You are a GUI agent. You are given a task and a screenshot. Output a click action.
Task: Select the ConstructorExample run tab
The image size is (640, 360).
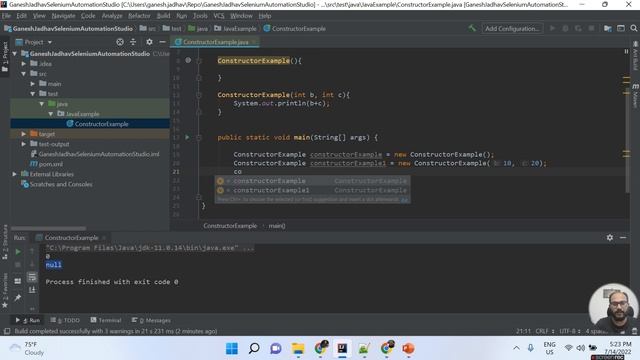[71, 238]
